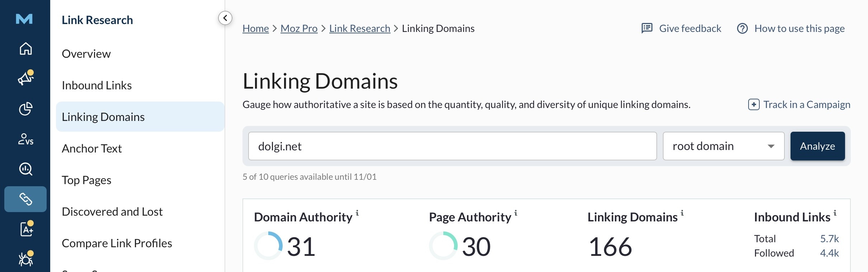
Task: Open the competitor VS research icon
Action: click(x=25, y=139)
